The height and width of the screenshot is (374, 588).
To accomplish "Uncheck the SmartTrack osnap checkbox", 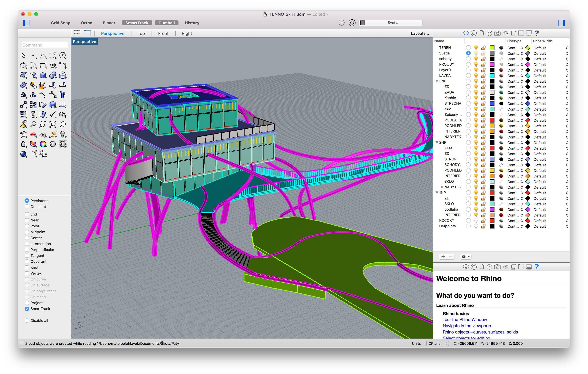I will click(x=27, y=309).
